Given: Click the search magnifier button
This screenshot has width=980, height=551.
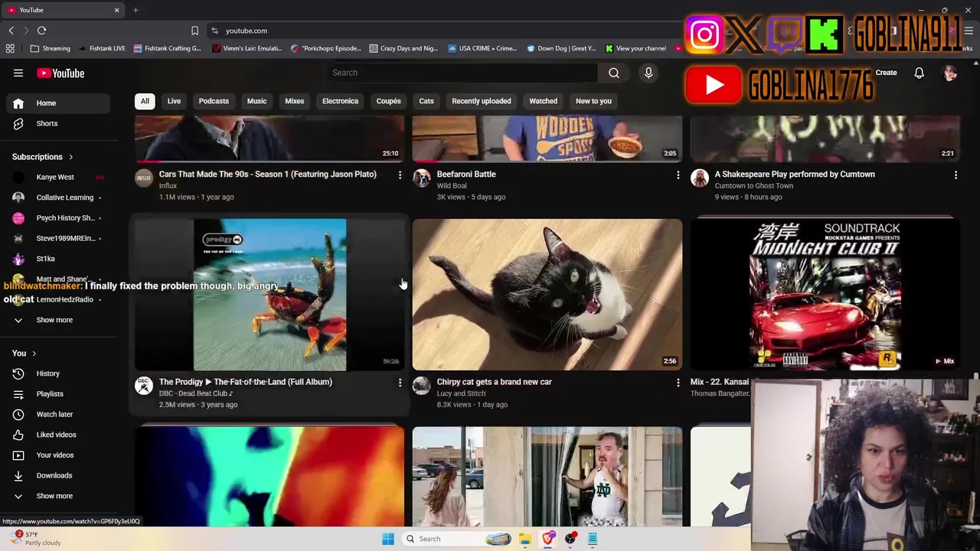Looking at the screenshot, I should [x=614, y=73].
